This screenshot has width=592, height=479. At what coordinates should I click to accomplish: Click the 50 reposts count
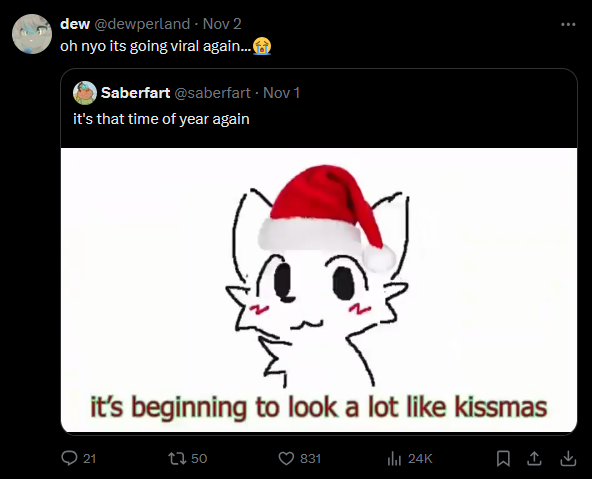click(199, 459)
